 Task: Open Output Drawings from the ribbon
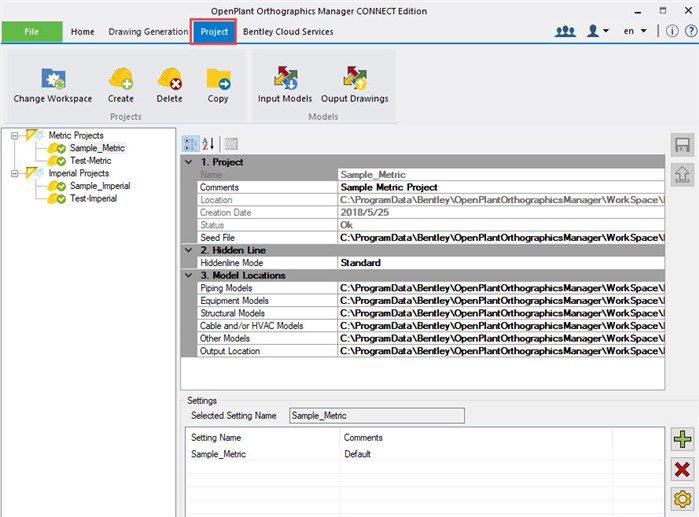pos(354,78)
